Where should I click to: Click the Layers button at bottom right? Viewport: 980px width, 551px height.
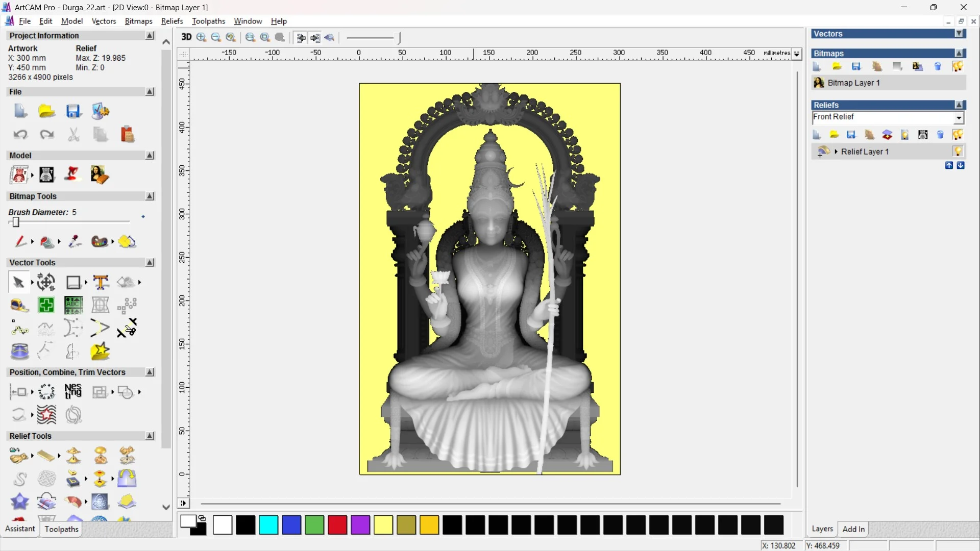822,529
